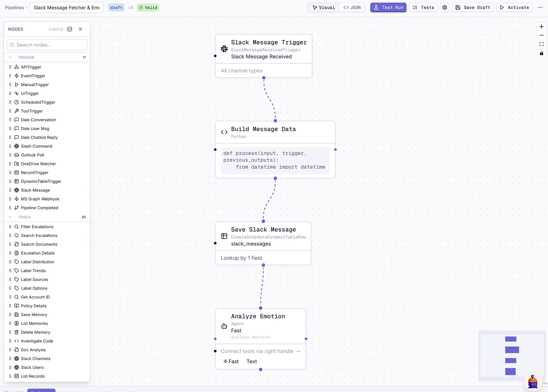Screen dimensions: 548x392
Task: Select Slack Message trigger item
Action: coord(47,190)
